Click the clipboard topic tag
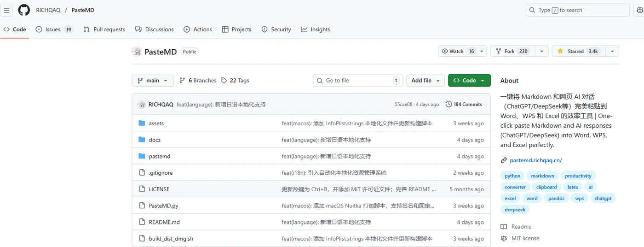This screenshot has height=247, width=644. click(546, 187)
